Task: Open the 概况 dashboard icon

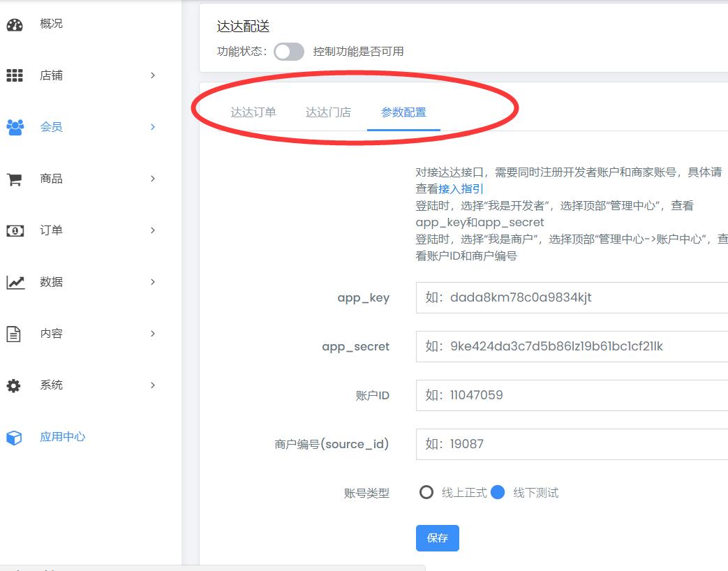Action: pyautogui.click(x=15, y=24)
